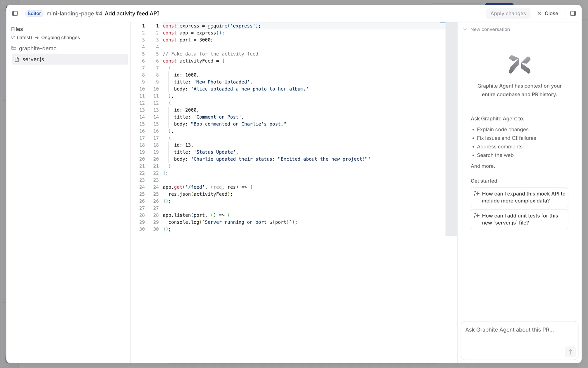The width and height of the screenshot is (588, 368).
Task: Open the server.js file
Action: [x=33, y=59]
